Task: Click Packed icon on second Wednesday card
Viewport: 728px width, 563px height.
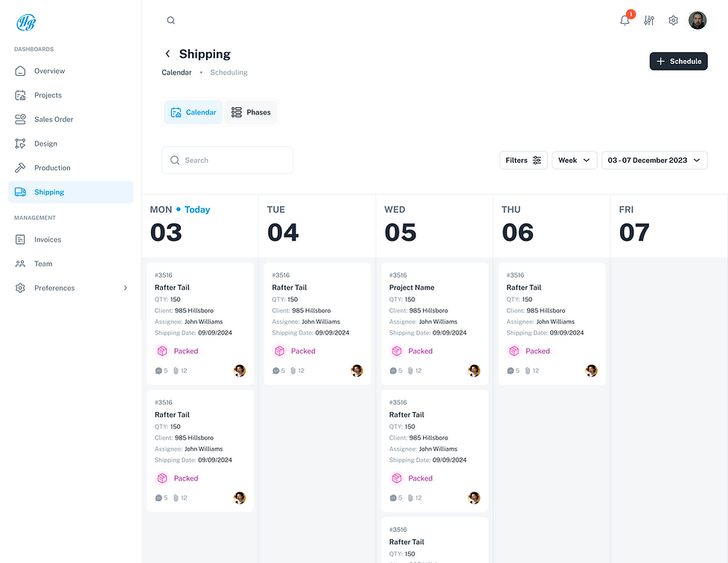Action: point(397,478)
